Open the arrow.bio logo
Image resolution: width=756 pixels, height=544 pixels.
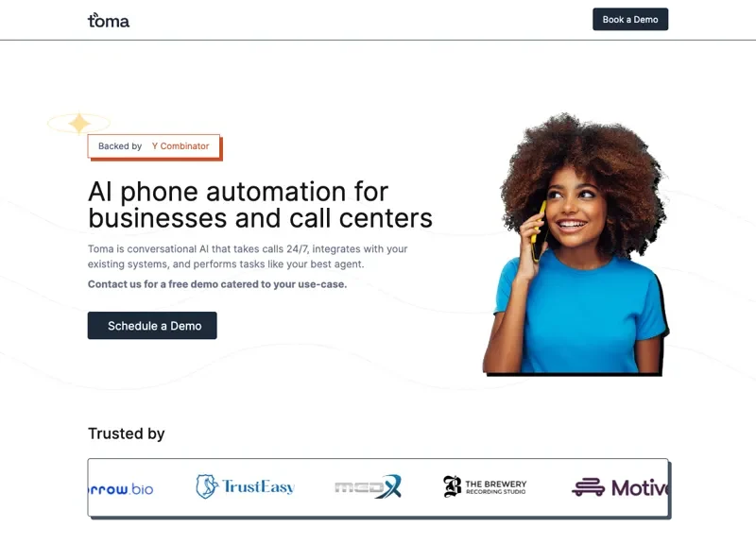click(121, 489)
